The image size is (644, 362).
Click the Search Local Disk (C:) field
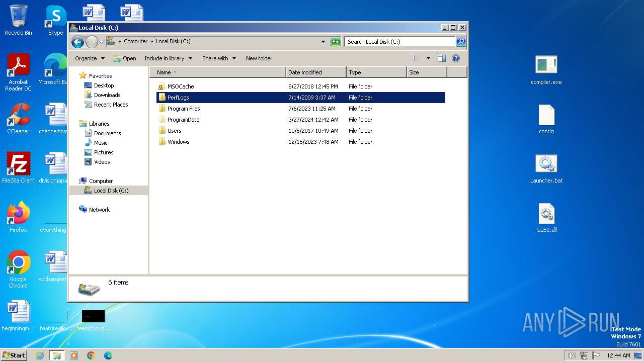(400, 42)
